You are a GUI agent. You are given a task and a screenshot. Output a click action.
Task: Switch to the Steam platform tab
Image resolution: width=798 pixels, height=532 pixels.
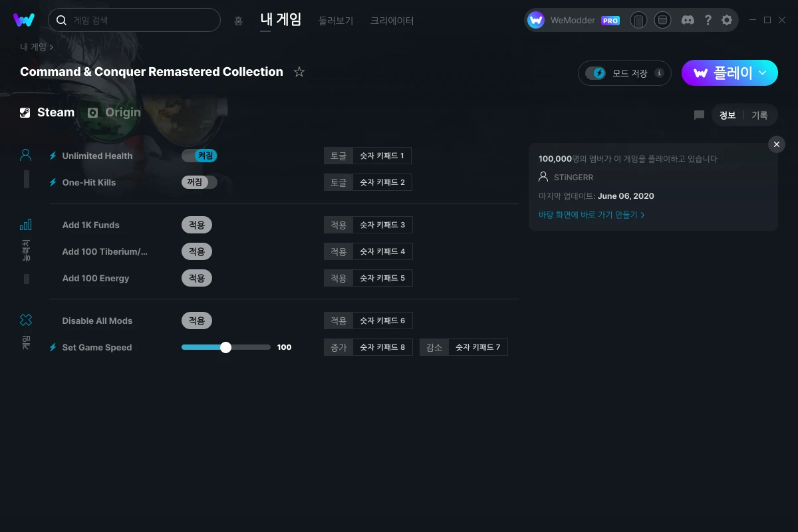click(x=47, y=112)
